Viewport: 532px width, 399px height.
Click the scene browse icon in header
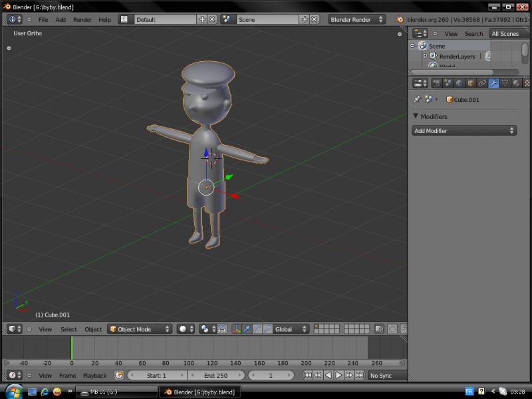227,19
